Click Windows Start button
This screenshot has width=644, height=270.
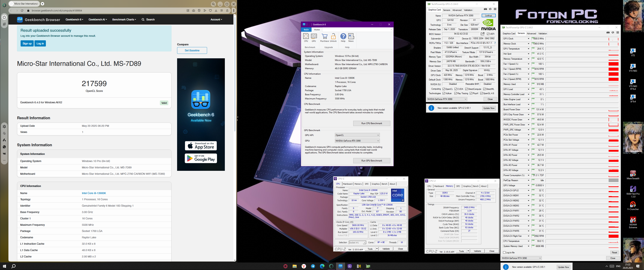tap(4, 266)
